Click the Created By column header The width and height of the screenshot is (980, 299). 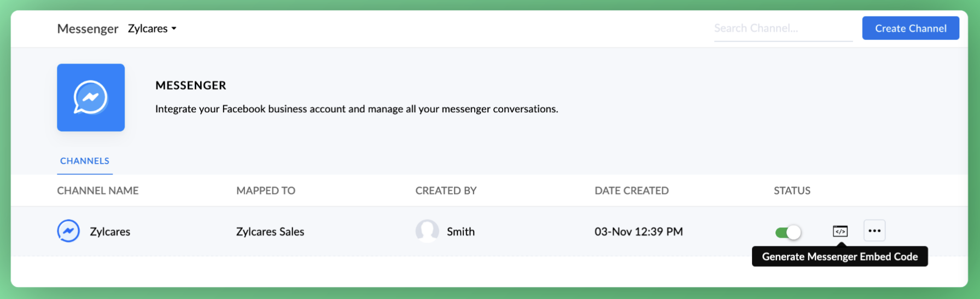[x=446, y=191]
